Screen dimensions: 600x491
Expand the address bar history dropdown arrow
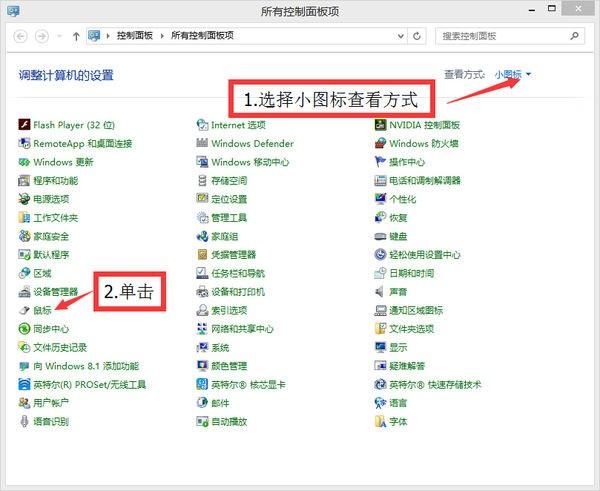tap(401, 36)
